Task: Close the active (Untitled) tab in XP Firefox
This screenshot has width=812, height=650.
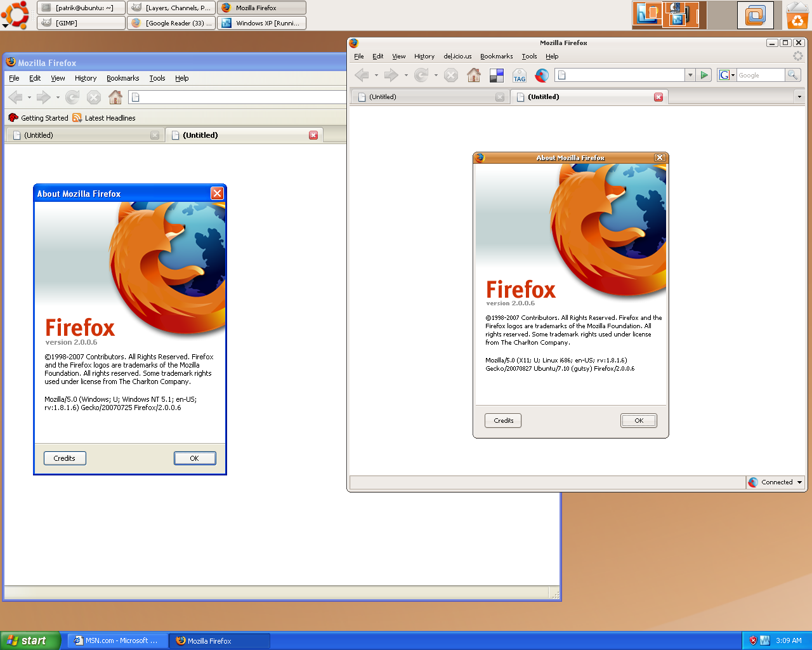Action: coord(313,135)
